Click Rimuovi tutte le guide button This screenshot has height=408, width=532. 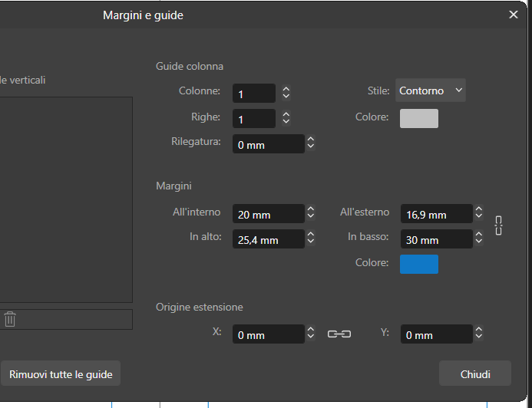[x=61, y=373]
